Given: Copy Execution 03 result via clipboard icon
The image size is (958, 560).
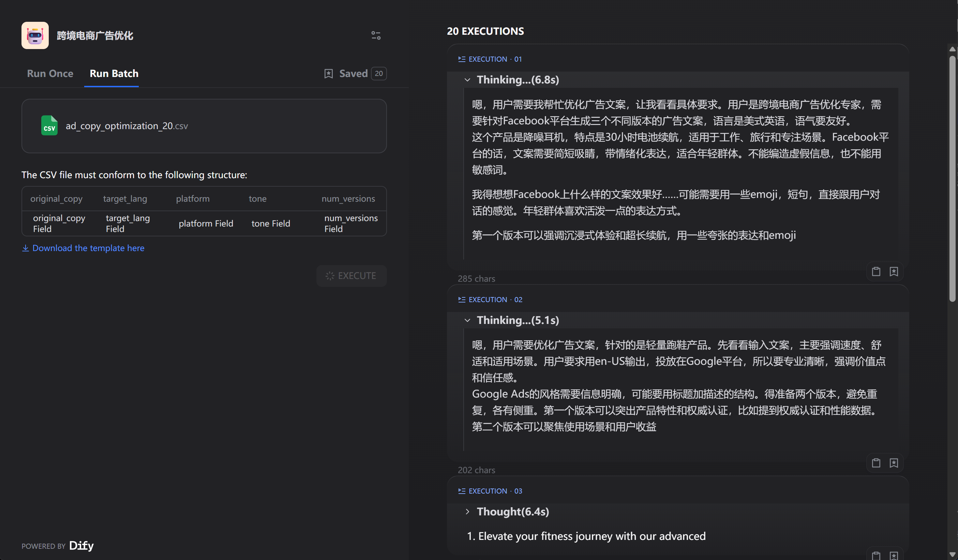Looking at the screenshot, I should pyautogui.click(x=876, y=555).
